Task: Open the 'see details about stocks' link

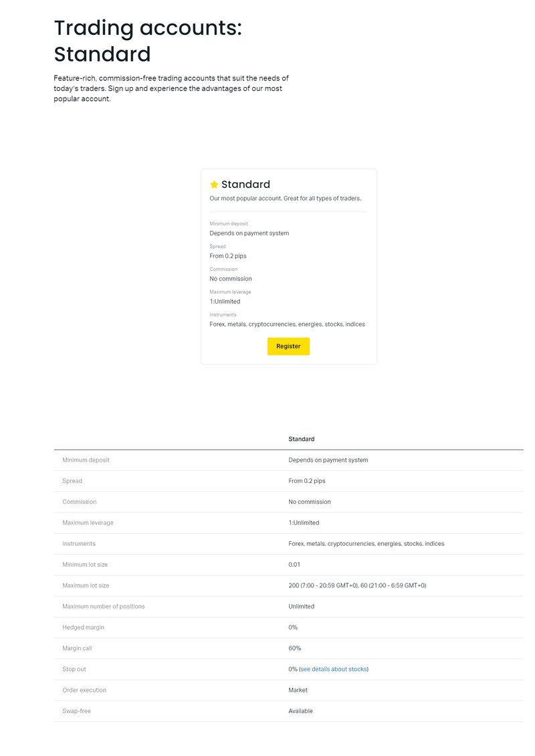Action: (x=334, y=669)
